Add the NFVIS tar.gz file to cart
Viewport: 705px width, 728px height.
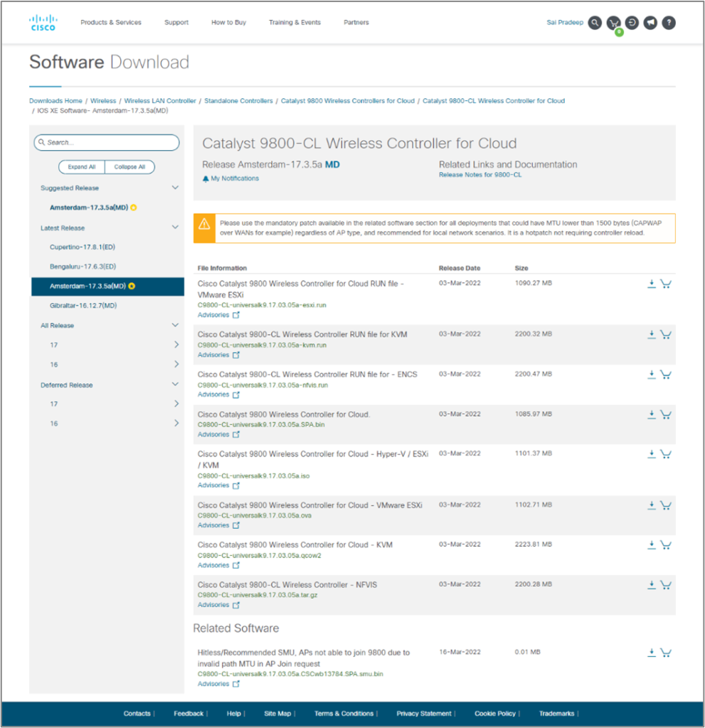(666, 584)
